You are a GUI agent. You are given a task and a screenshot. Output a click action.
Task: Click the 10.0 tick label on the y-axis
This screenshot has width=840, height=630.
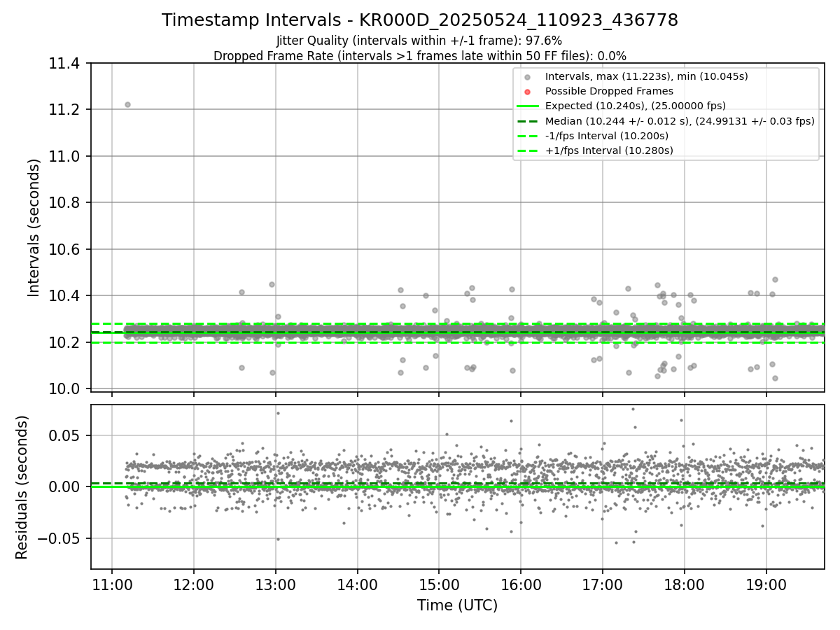pyautogui.click(x=66, y=388)
